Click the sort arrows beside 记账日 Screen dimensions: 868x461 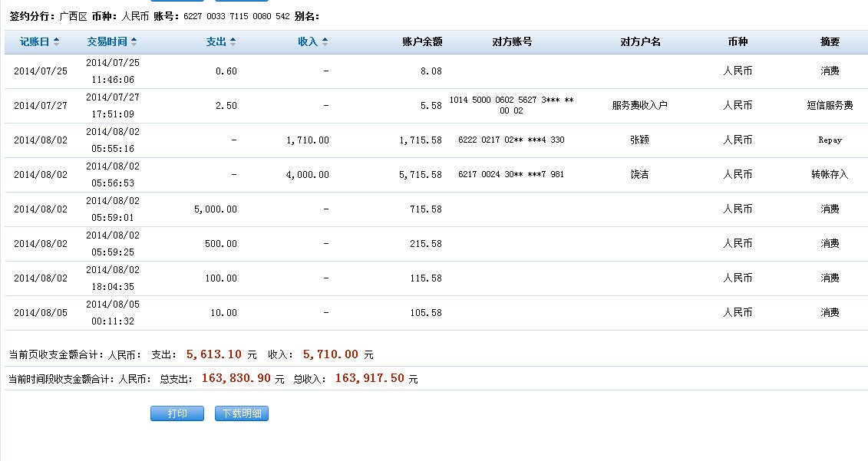56,42
